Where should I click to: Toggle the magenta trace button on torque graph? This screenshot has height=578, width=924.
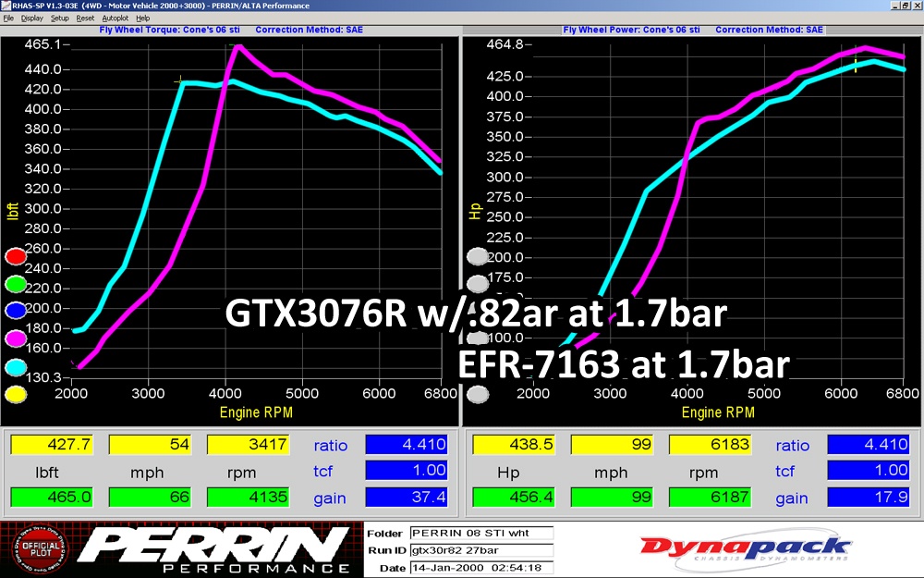(16, 338)
